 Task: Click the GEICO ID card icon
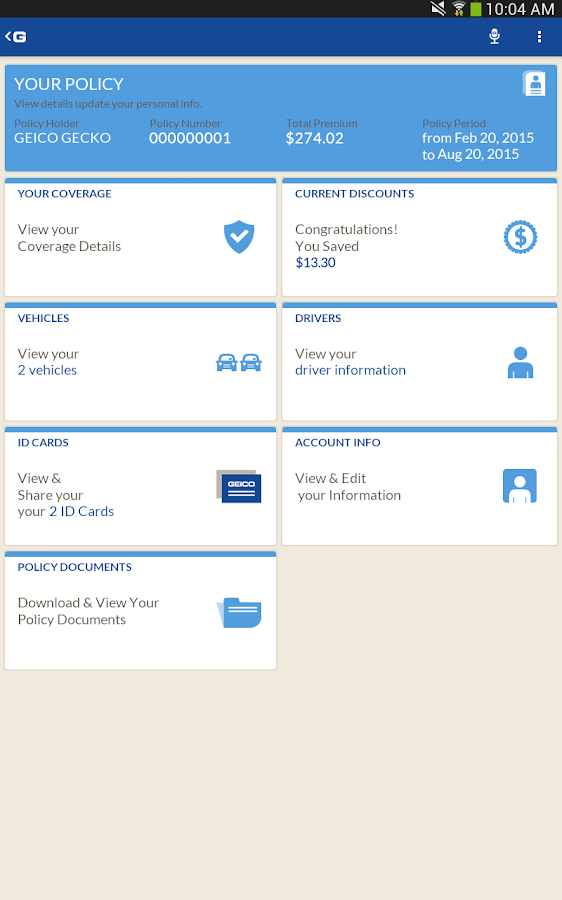click(x=239, y=486)
